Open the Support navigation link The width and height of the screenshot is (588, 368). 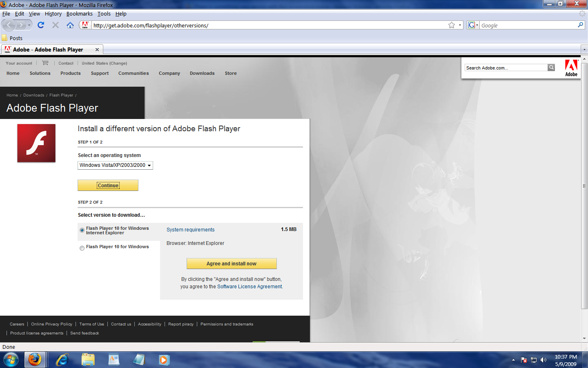click(x=100, y=74)
